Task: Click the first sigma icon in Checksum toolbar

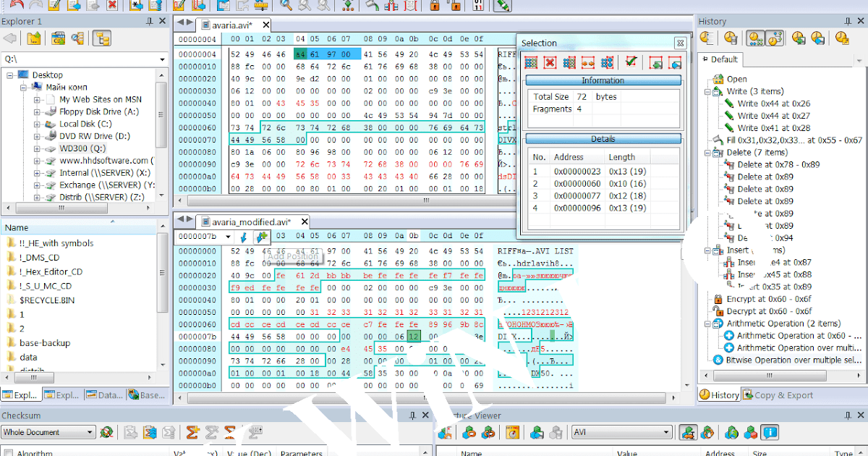Action: coord(192,432)
